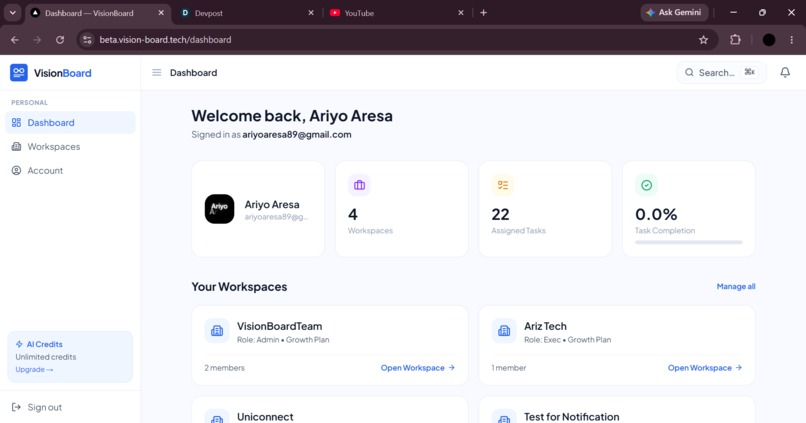Screen dimensions: 806x423
Task: Open the browser extensions puzzle icon
Action: click(x=736, y=40)
